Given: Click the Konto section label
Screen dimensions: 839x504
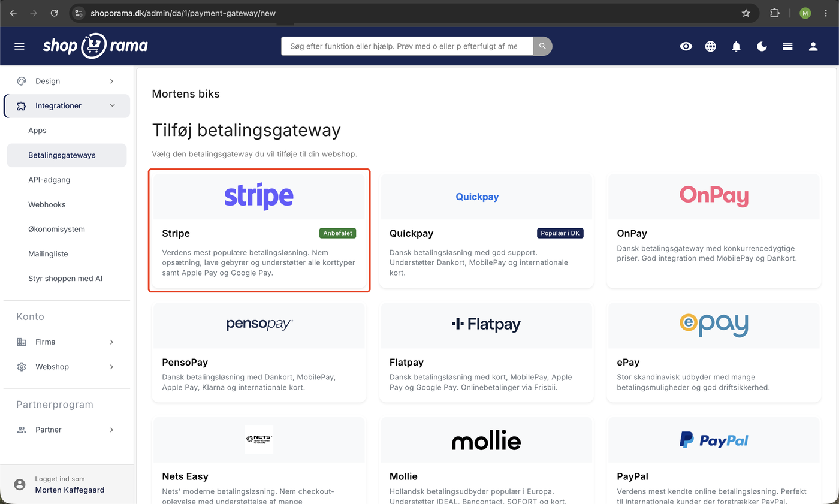Looking at the screenshot, I should point(30,316).
